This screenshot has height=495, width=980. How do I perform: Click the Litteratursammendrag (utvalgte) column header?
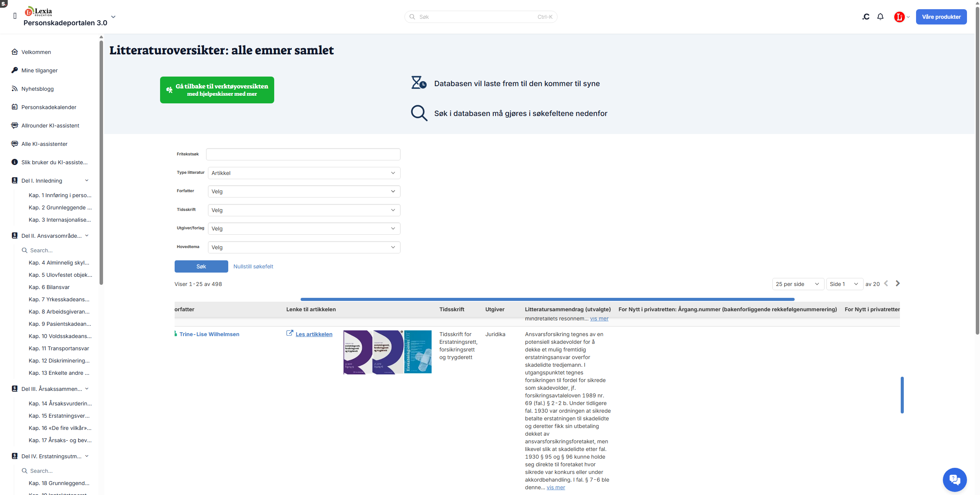[568, 309]
